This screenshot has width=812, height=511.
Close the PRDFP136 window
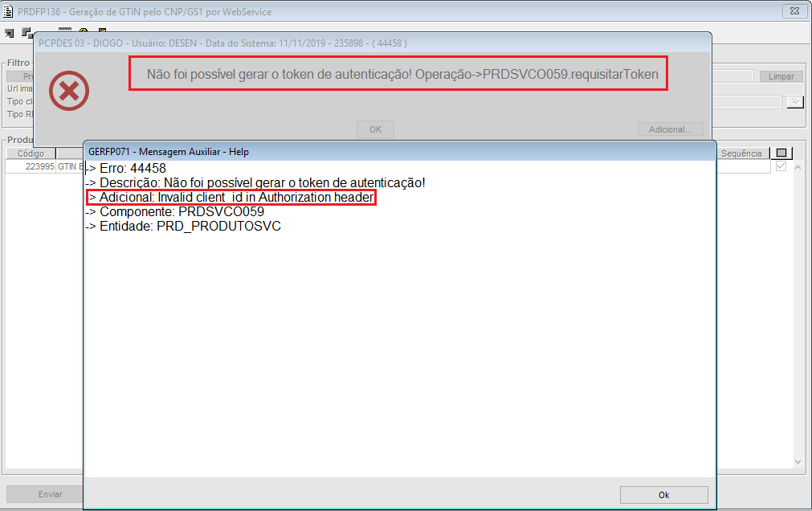pyautogui.click(x=794, y=11)
